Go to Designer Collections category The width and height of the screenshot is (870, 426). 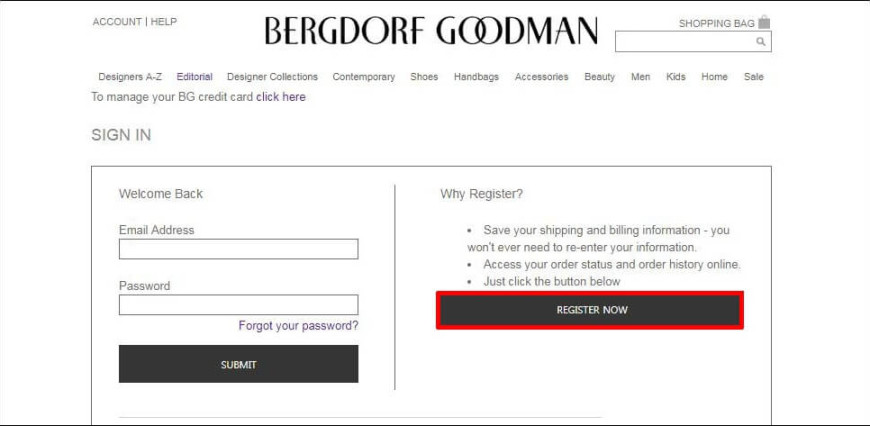[x=272, y=77]
